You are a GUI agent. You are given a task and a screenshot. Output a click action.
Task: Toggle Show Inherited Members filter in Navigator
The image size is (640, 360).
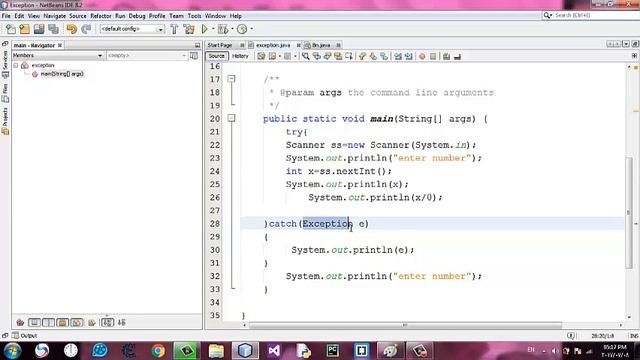pyautogui.click(x=20, y=322)
